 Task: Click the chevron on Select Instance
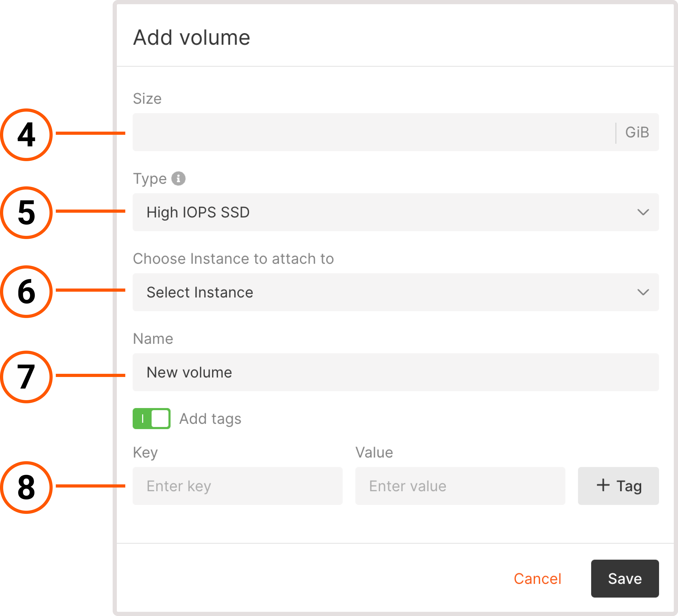(644, 292)
